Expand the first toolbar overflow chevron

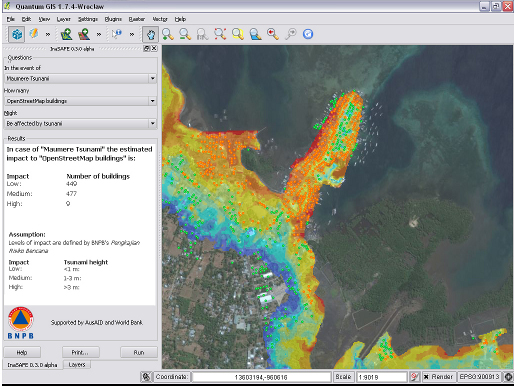(x=48, y=34)
